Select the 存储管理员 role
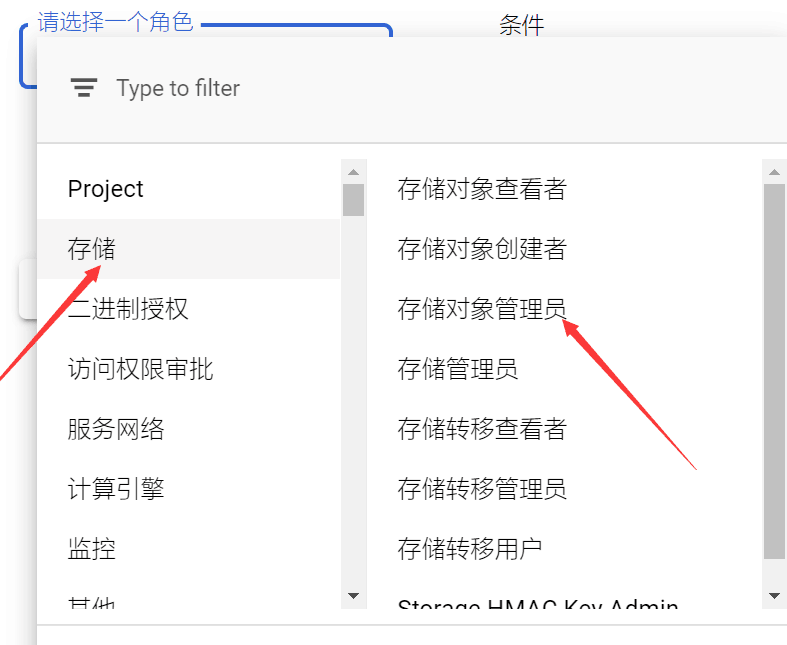 458,369
